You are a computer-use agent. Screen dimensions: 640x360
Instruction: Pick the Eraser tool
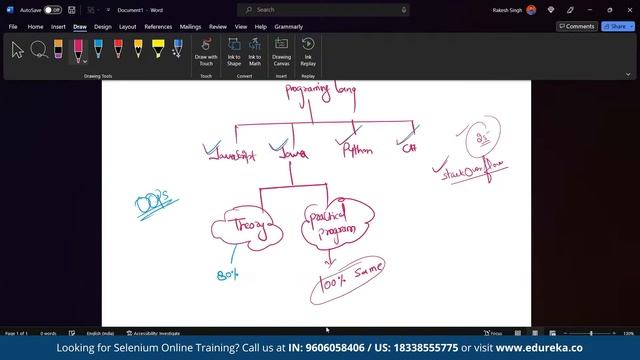58,49
